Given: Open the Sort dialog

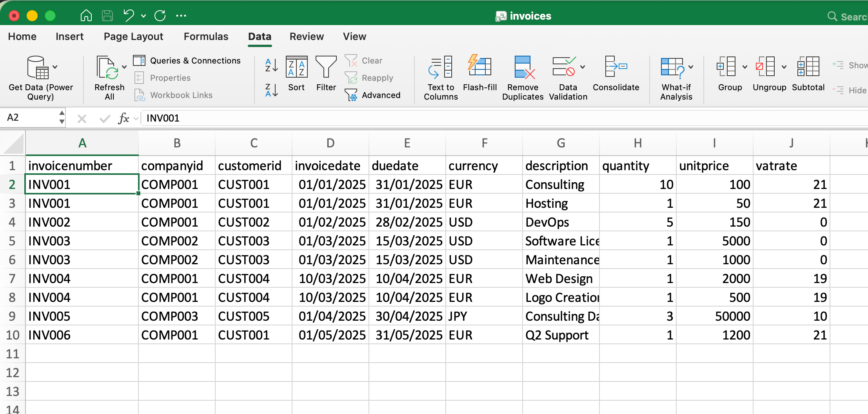Looking at the screenshot, I should click(296, 74).
